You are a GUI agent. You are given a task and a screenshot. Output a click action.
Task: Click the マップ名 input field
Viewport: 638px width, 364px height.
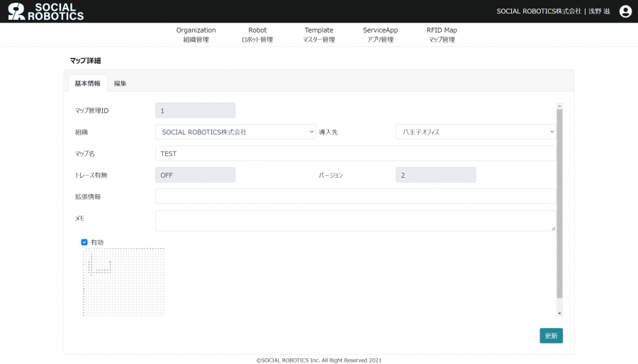point(355,154)
